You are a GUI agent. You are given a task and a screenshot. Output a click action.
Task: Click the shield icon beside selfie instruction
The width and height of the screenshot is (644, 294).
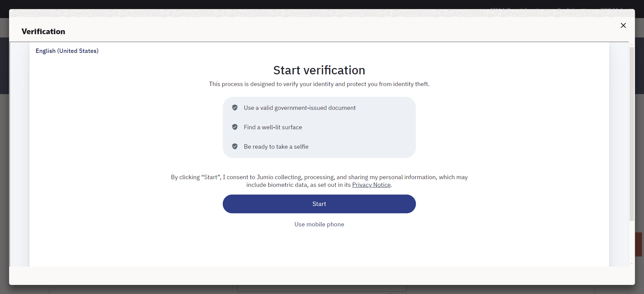coord(235,146)
